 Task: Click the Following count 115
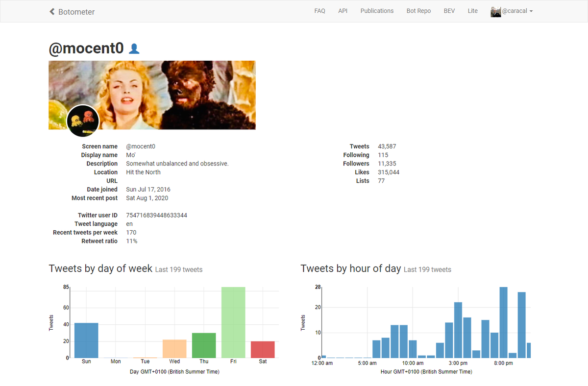click(x=383, y=155)
